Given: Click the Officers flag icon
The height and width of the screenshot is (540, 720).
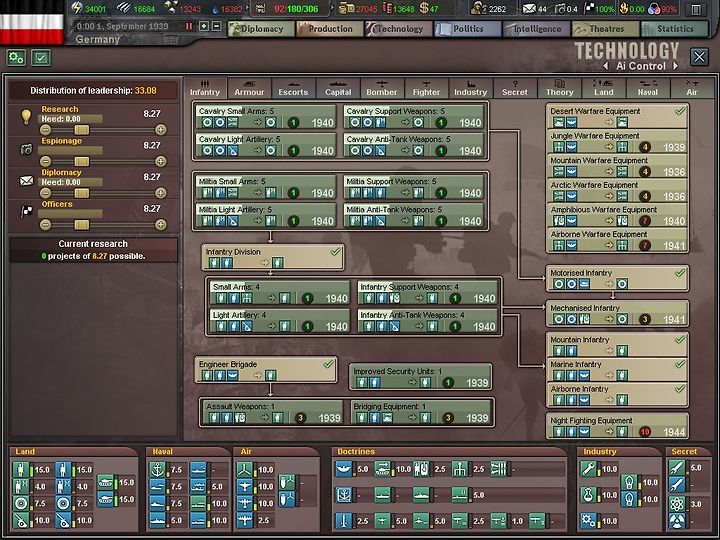Looking at the screenshot, I should tap(27, 212).
